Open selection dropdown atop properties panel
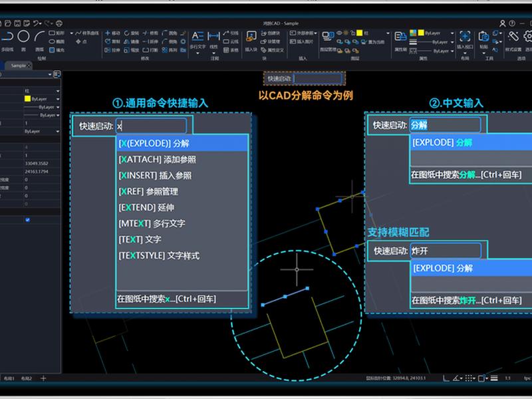532x399 pixels. [50, 74]
